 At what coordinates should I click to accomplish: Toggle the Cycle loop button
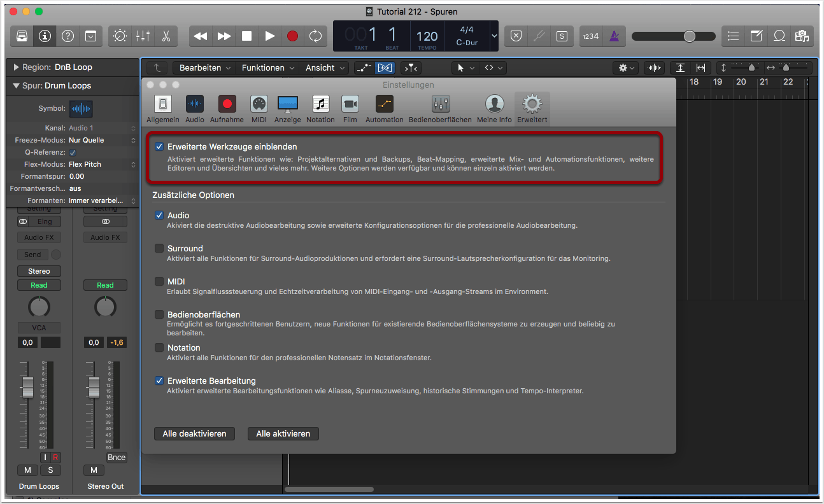point(315,36)
